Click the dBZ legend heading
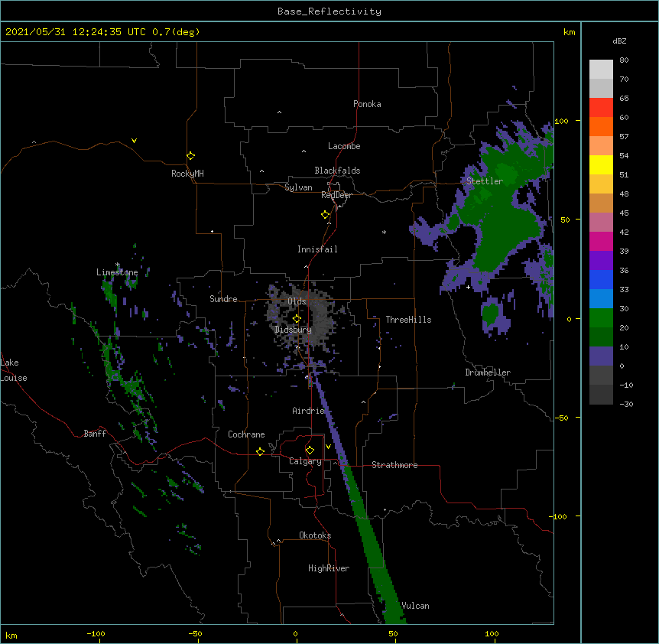 point(619,41)
